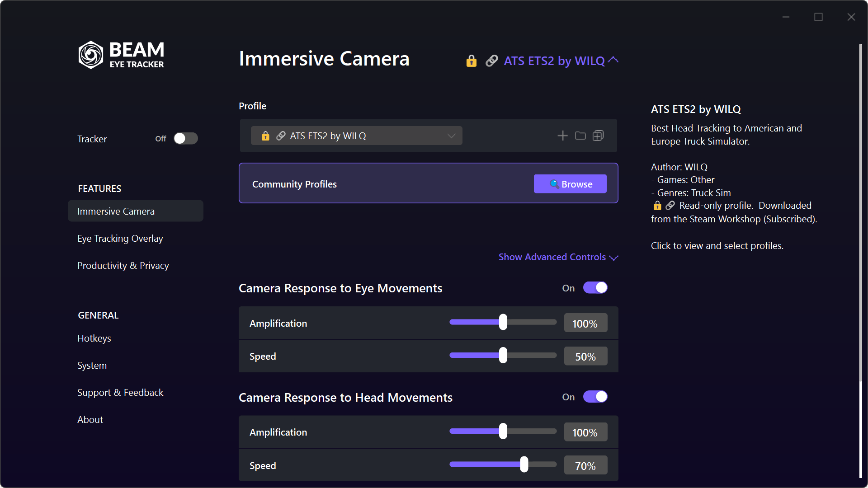
Task: Click the "- Games: Other" text
Action: coord(683,180)
